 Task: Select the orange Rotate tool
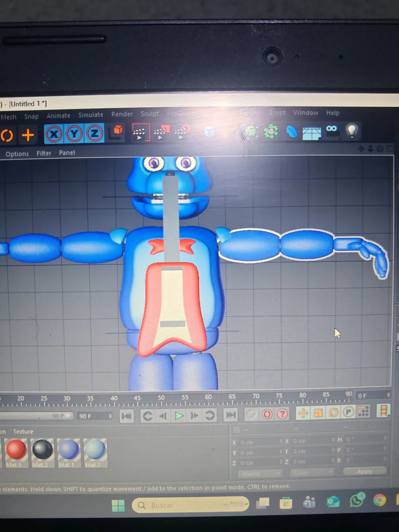(6, 135)
